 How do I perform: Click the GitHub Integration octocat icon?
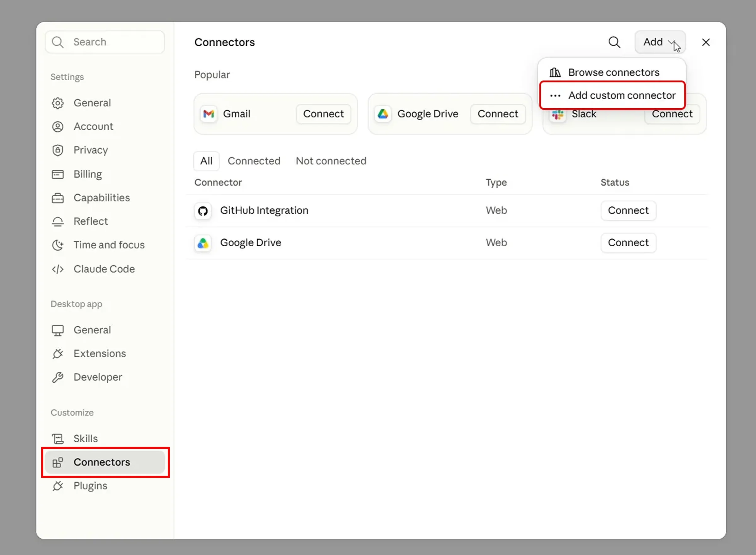coord(203,211)
